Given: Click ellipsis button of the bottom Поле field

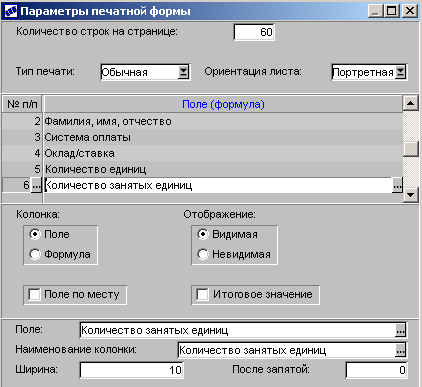Looking at the screenshot, I should click(x=400, y=330).
